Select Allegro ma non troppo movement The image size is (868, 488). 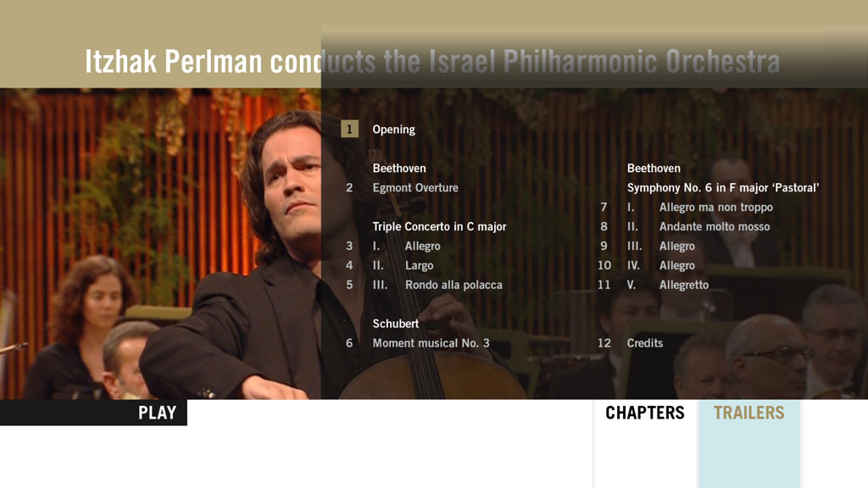715,208
